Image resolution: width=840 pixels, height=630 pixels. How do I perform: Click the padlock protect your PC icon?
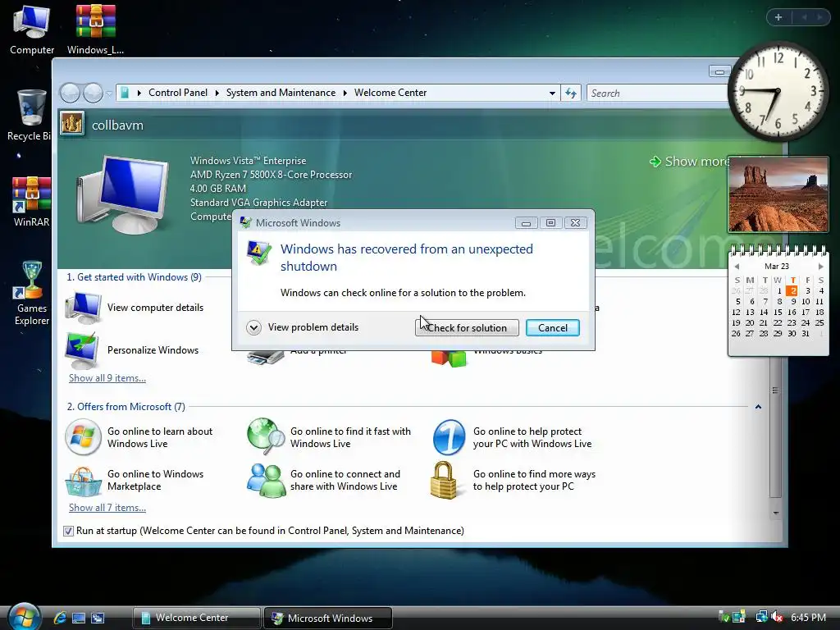[x=445, y=480]
